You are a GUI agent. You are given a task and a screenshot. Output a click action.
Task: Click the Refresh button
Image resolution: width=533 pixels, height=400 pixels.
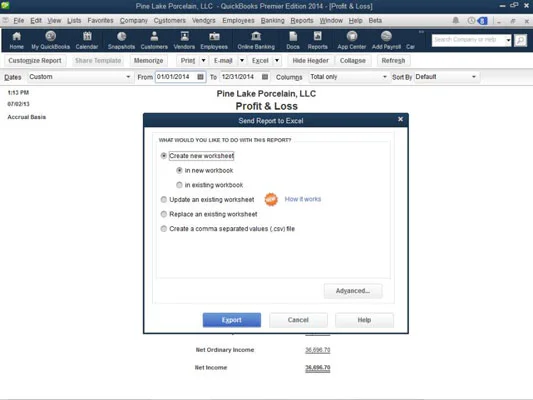pos(393,60)
